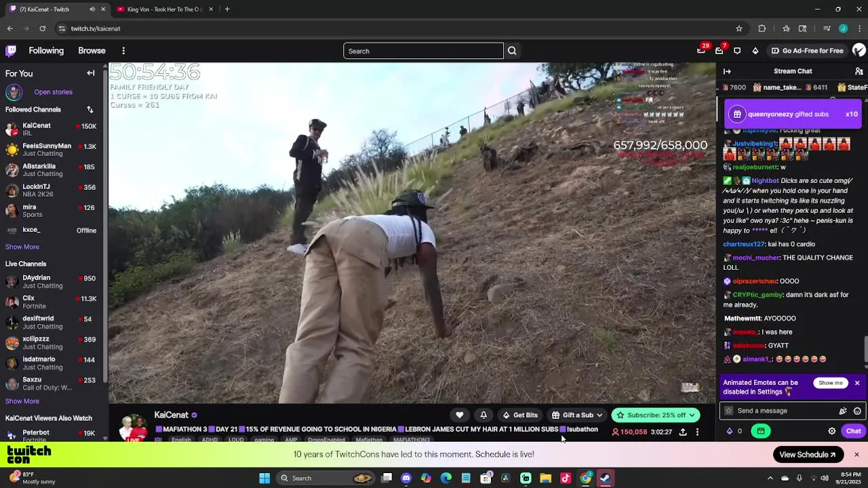Open stories link in sidebar
The height and width of the screenshot is (488, 868).
pos(53,92)
